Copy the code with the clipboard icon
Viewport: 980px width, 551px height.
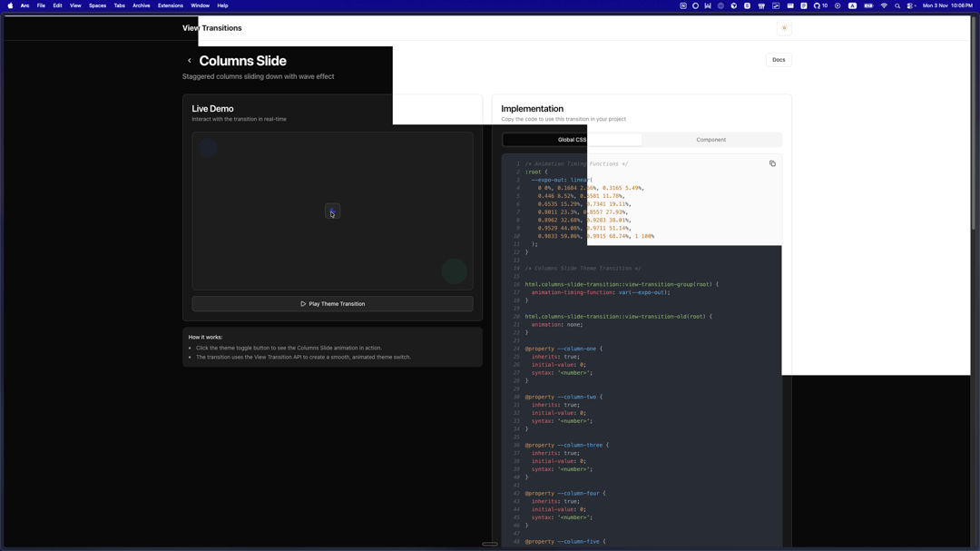(x=772, y=164)
